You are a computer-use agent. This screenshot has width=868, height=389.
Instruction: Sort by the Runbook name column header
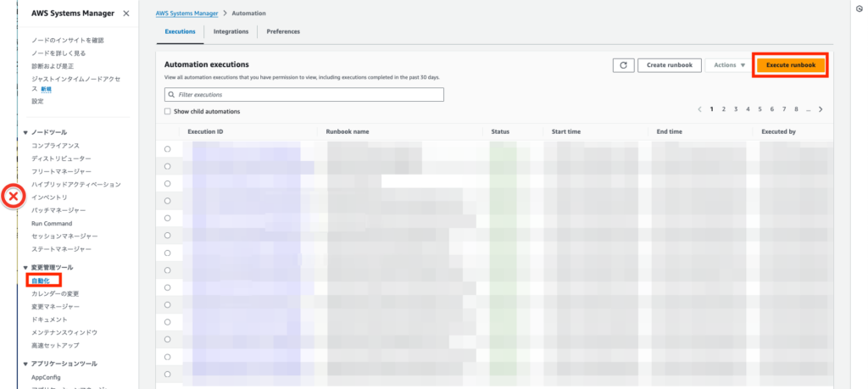[348, 131]
